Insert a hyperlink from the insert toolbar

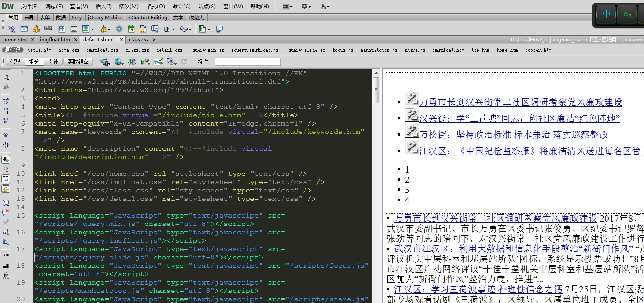(x=12, y=29)
